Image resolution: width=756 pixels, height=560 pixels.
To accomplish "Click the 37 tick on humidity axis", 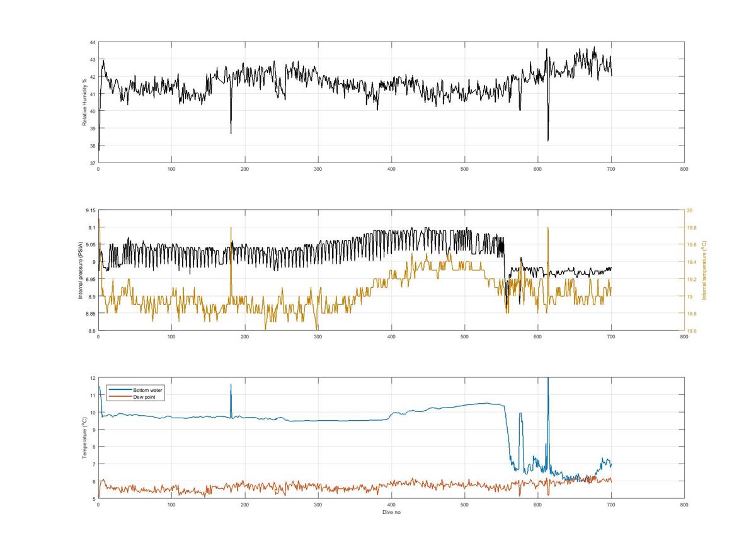I will click(x=92, y=163).
